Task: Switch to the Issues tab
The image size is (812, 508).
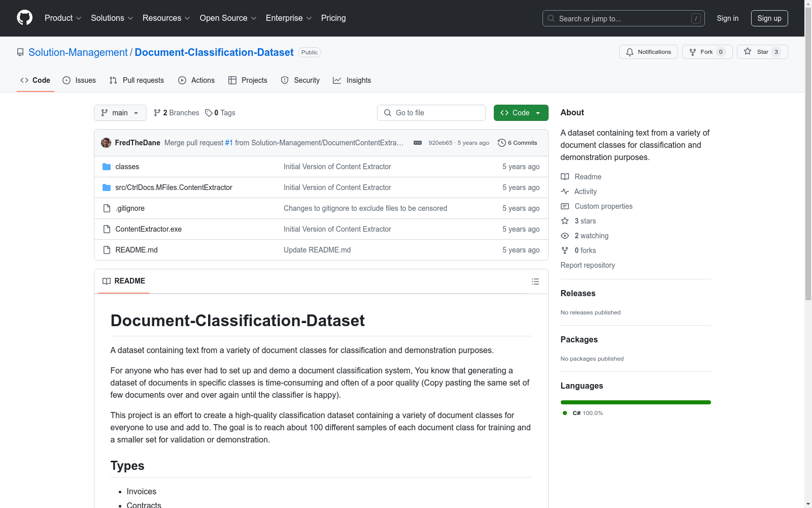Action: click(x=79, y=80)
